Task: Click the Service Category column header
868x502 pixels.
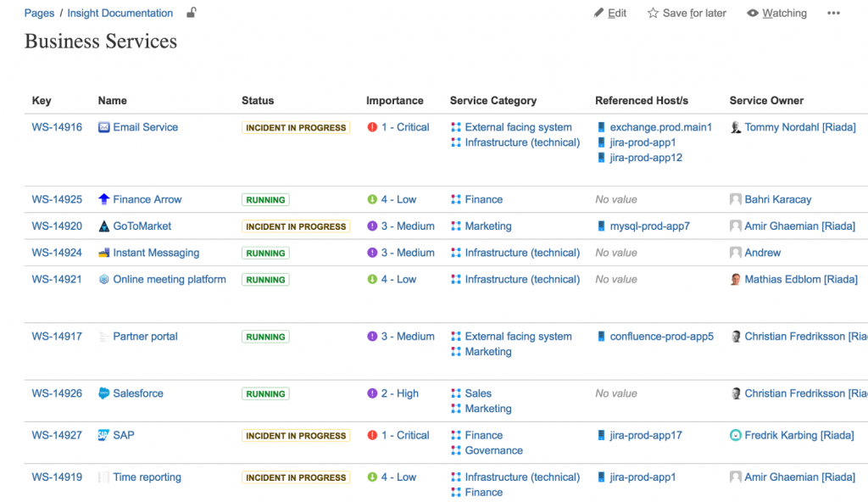Action: (493, 100)
